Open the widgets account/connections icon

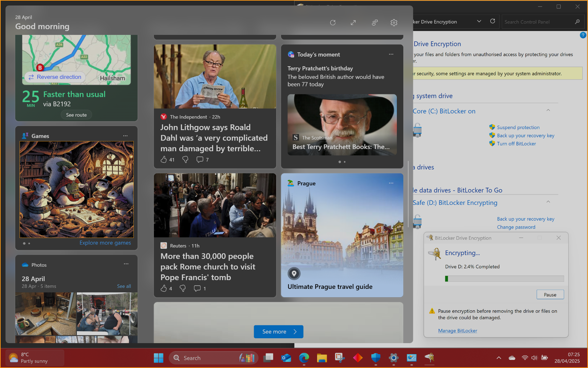[375, 23]
